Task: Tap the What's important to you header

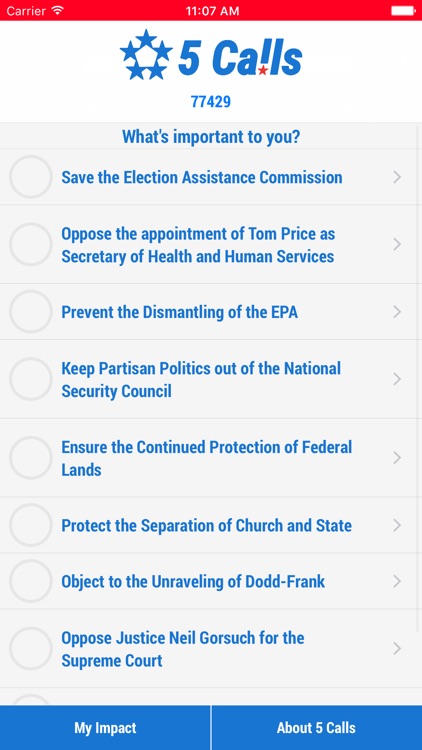Action: click(x=211, y=137)
